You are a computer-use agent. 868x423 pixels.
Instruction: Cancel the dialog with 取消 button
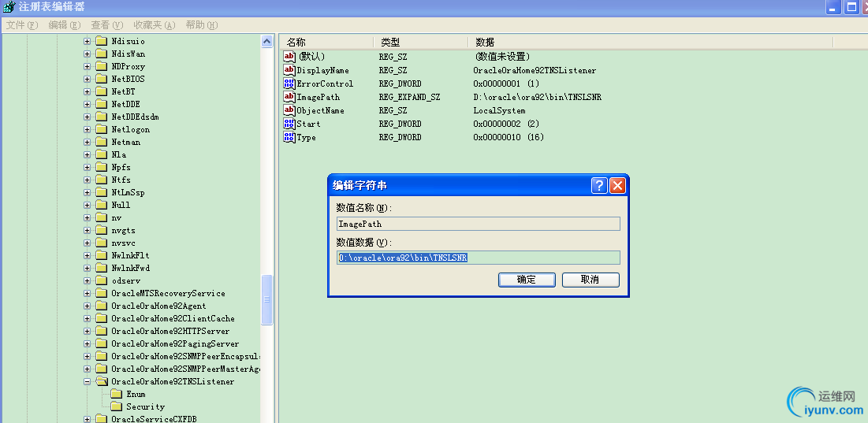coord(590,280)
